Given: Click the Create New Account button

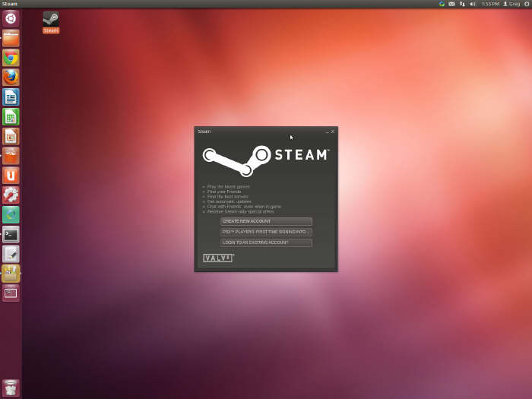Looking at the screenshot, I should coord(266,221).
